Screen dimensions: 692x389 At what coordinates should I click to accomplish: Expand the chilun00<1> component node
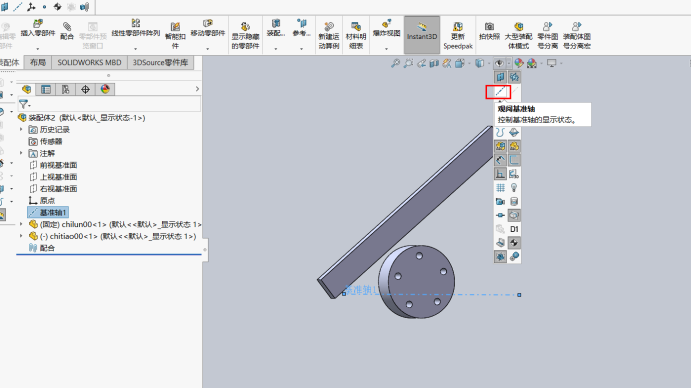pyautogui.click(x=21, y=224)
